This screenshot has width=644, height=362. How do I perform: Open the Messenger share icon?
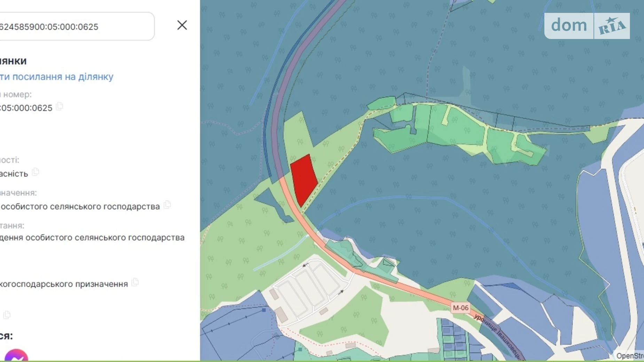pos(16,356)
